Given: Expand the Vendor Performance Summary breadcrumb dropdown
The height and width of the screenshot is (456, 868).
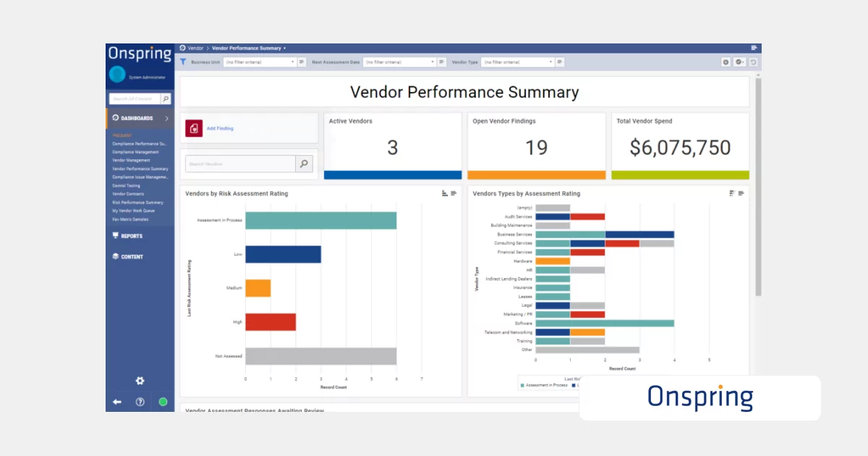Looking at the screenshot, I should (284, 48).
